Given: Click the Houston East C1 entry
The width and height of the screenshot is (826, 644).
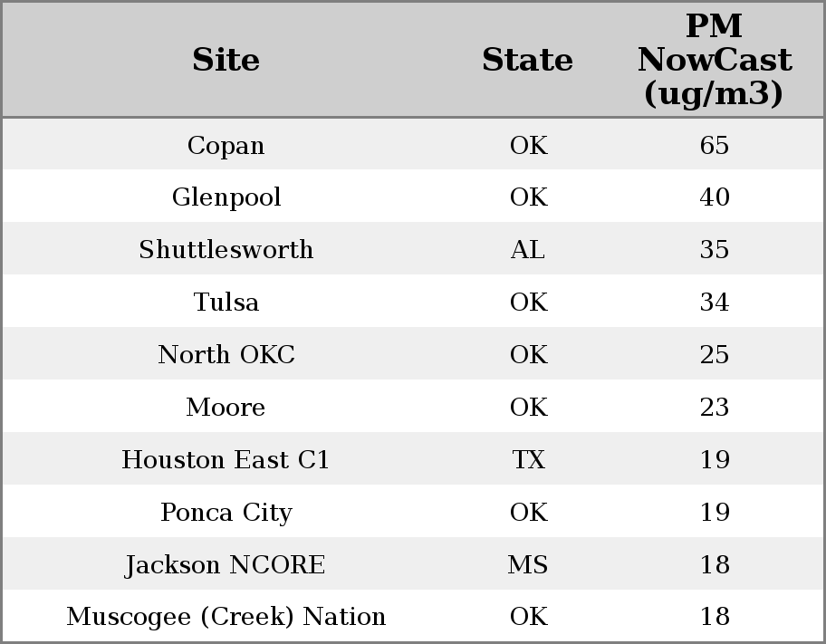Looking at the screenshot, I should [x=226, y=459].
